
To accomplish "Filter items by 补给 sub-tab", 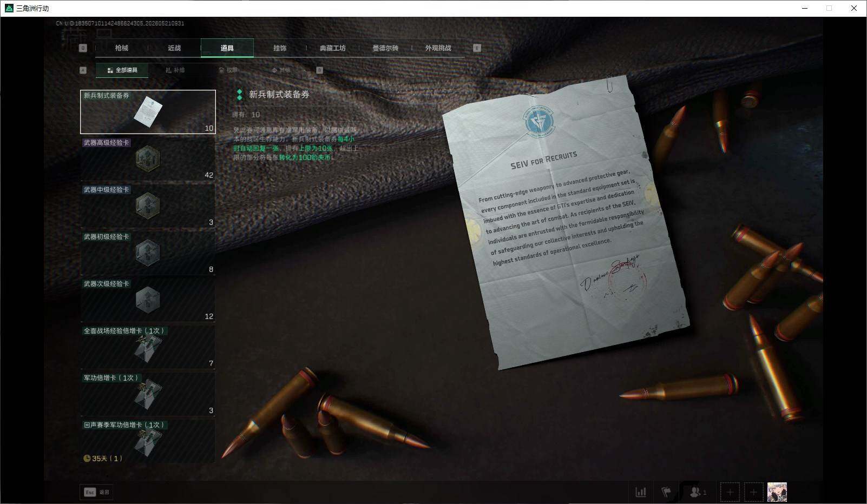I will (x=175, y=70).
